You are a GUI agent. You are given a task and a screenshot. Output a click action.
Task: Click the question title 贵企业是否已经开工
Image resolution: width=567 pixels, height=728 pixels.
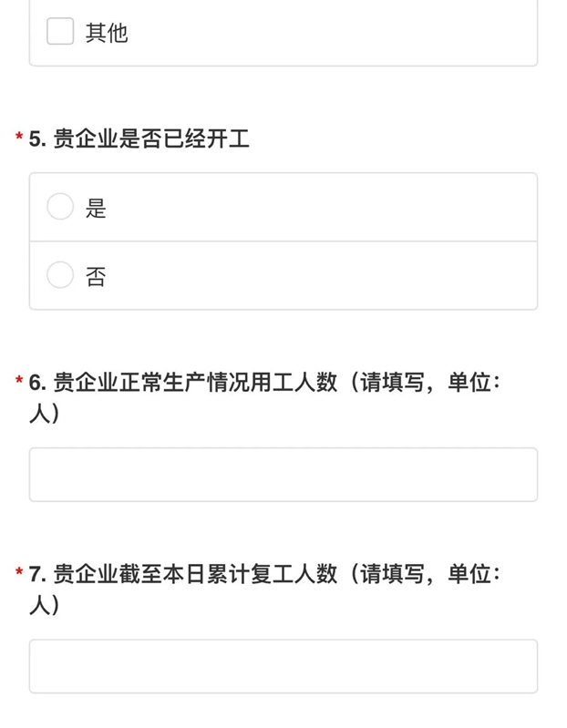click(151, 138)
